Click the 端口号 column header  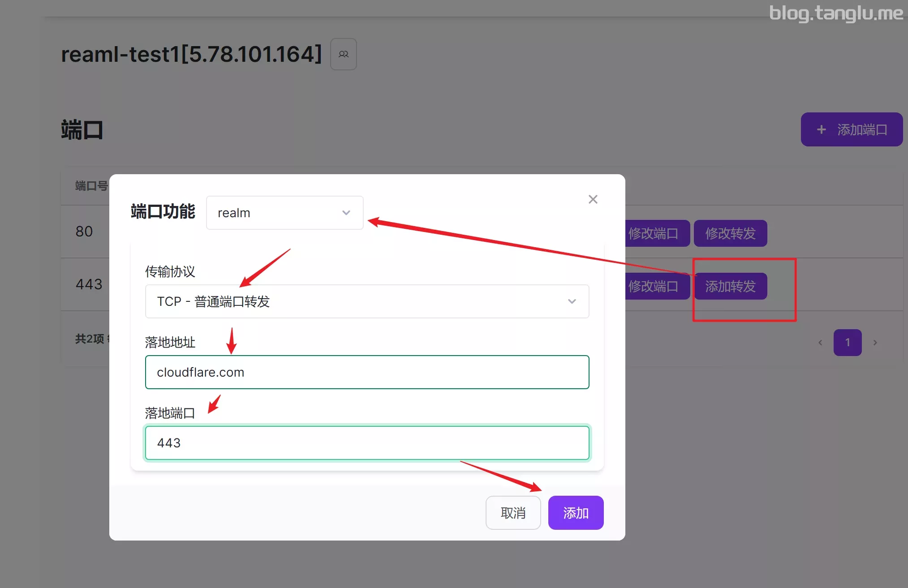coord(91,186)
